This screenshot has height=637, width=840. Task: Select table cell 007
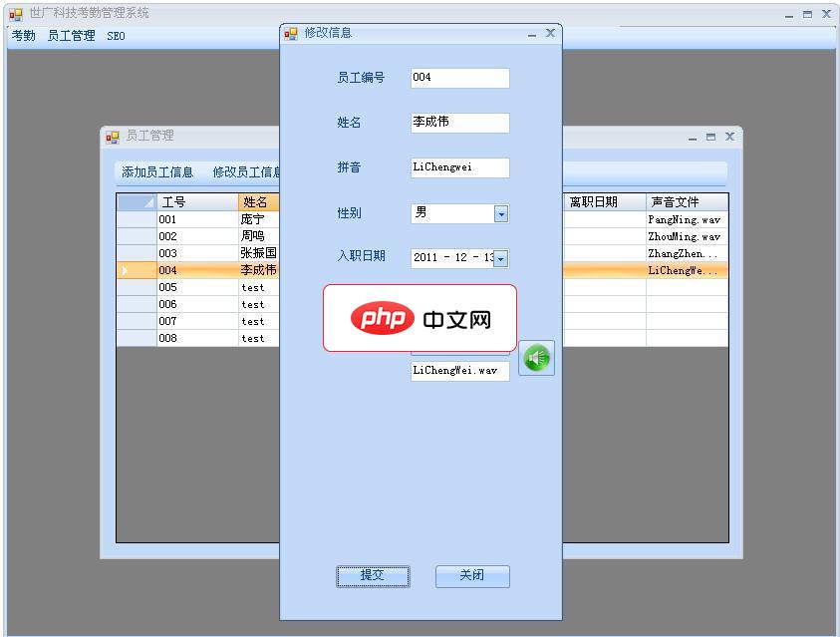tap(197, 321)
